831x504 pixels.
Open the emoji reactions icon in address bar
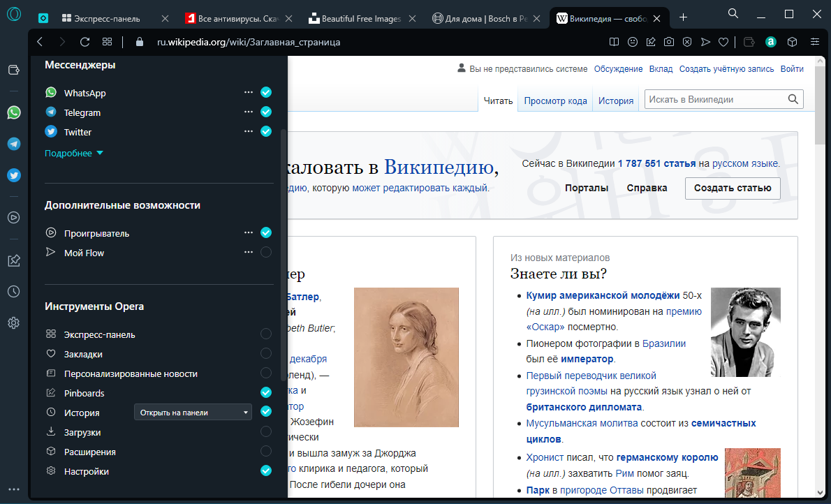[x=632, y=42]
